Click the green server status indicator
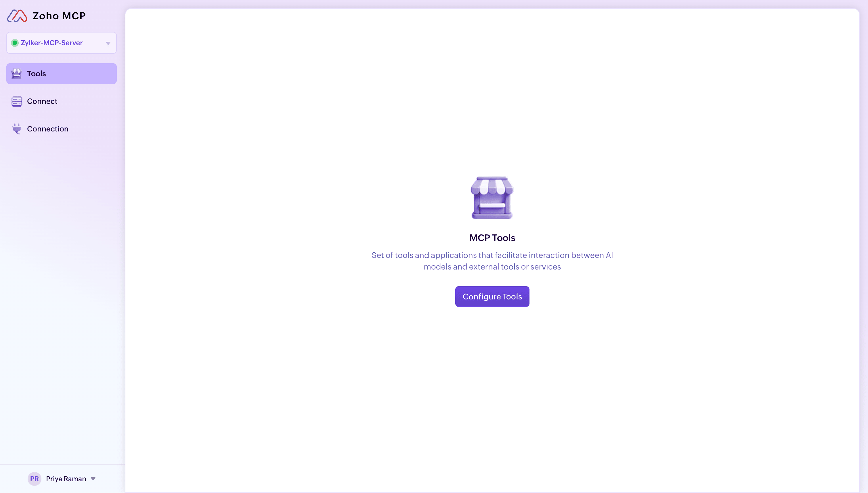The image size is (868, 493). 15,43
